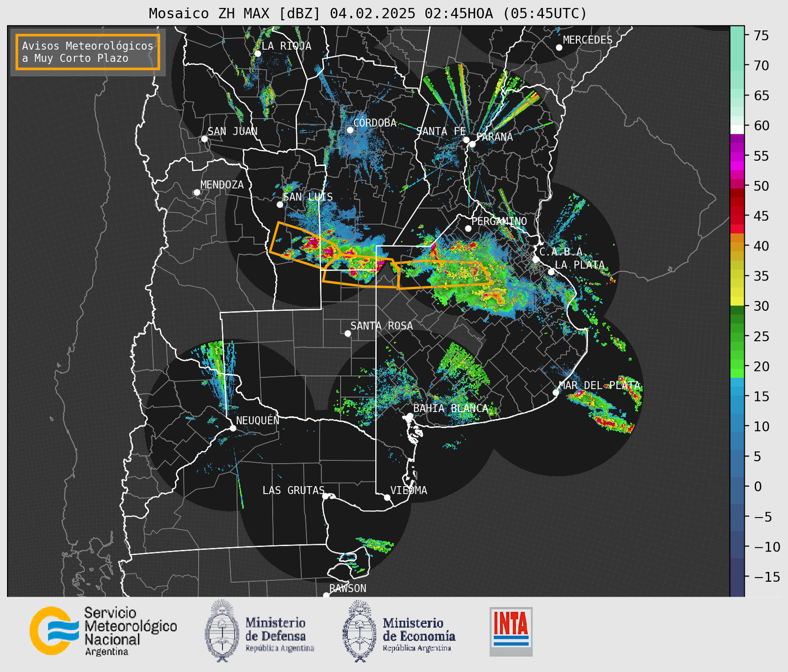The height and width of the screenshot is (672, 788).
Task: Click the white marker dot at Córdoba
Action: pyautogui.click(x=350, y=130)
